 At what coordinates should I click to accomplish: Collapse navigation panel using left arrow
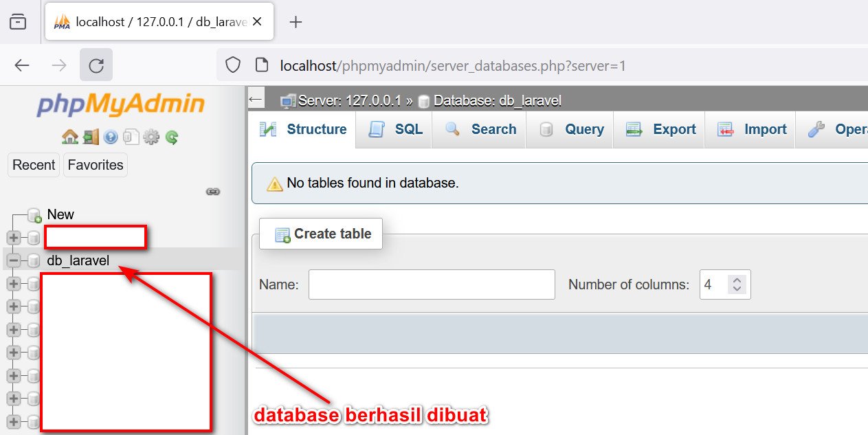click(256, 99)
